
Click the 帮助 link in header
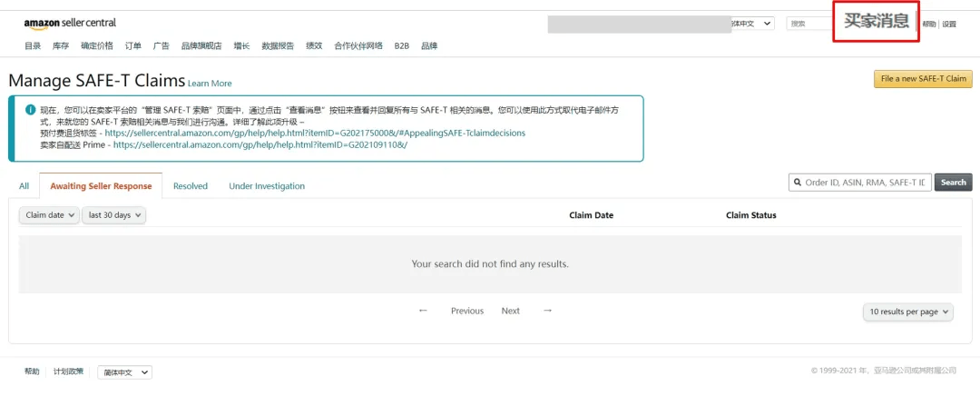[929, 24]
